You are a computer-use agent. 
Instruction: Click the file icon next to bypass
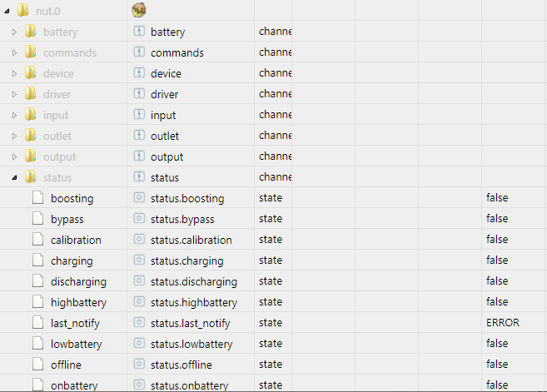[38, 219]
